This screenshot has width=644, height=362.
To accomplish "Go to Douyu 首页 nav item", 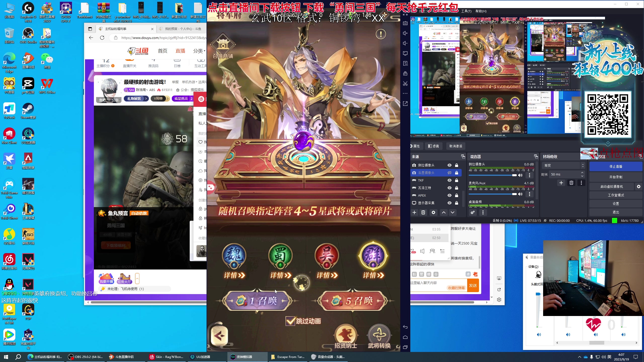I will point(163,51).
